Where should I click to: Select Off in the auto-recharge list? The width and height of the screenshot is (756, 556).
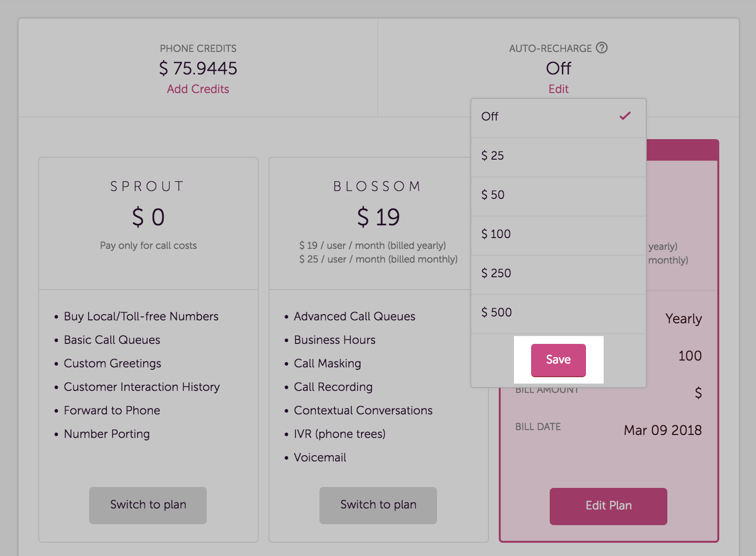[490, 117]
